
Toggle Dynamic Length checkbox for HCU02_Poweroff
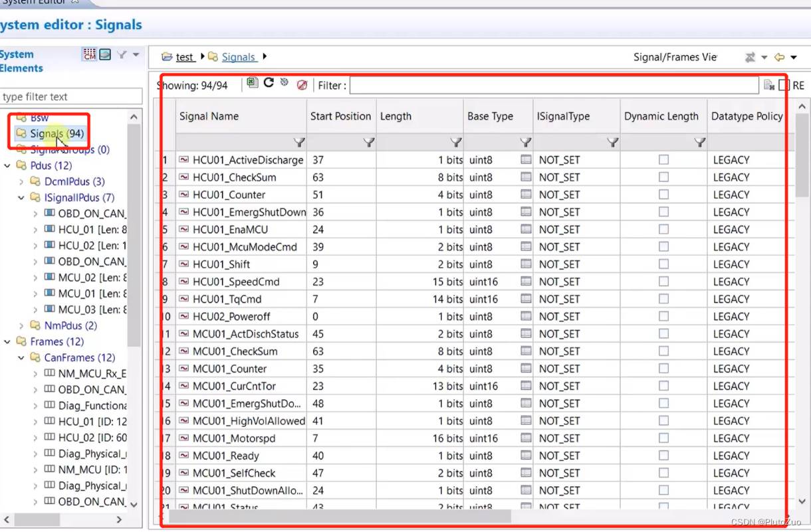[x=663, y=316]
